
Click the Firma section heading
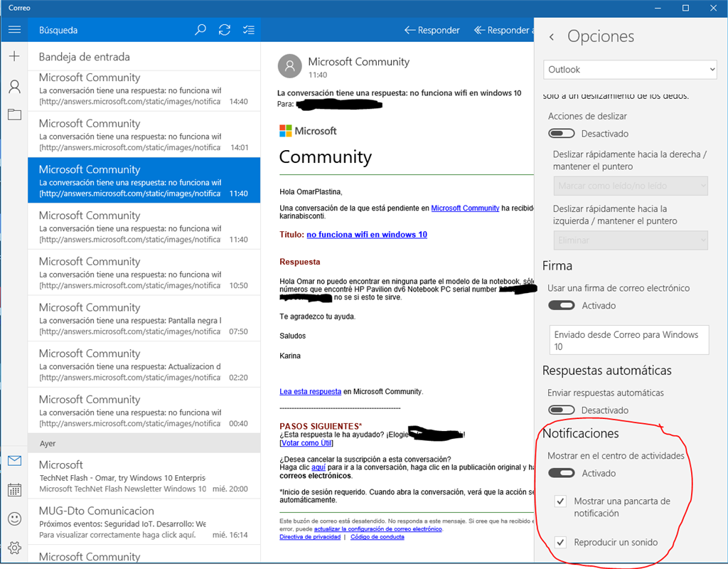pyautogui.click(x=557, y=266)
